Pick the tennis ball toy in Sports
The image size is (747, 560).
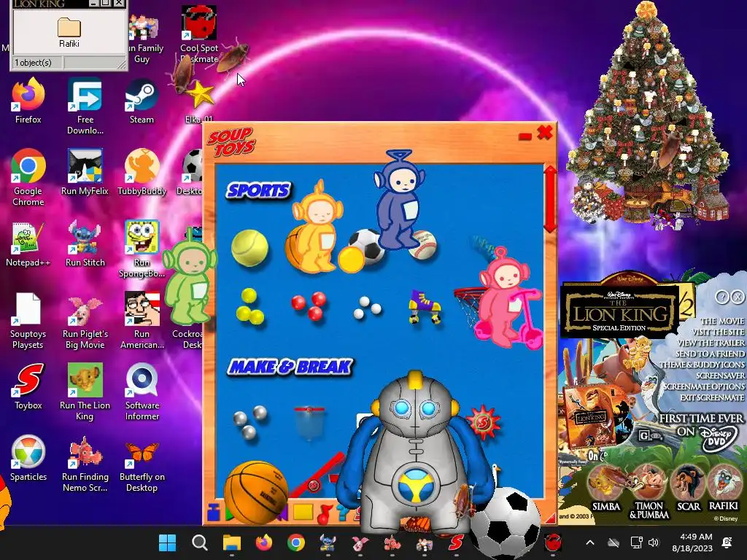[249, 248]
